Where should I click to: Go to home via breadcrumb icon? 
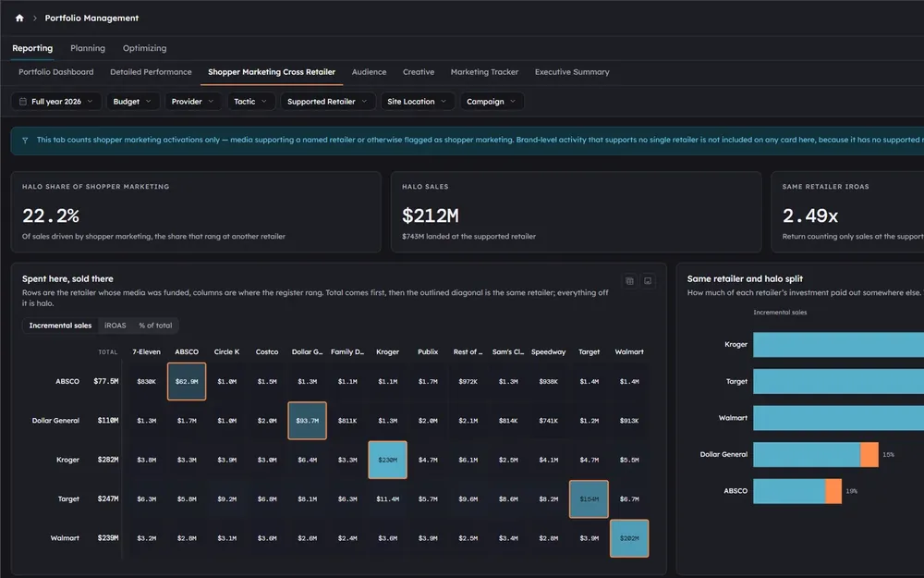[19, 18]
